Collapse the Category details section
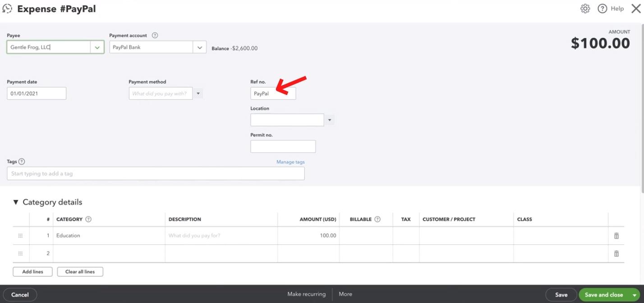The image size is (644, 303). (x=16, y=202)
